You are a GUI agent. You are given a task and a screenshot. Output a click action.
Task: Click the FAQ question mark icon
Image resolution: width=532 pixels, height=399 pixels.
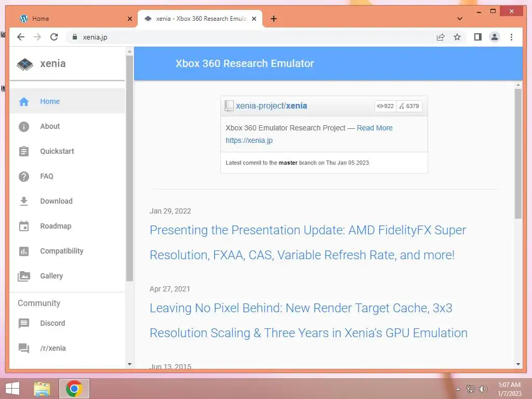pyautogui.click(x=24, y=177)
